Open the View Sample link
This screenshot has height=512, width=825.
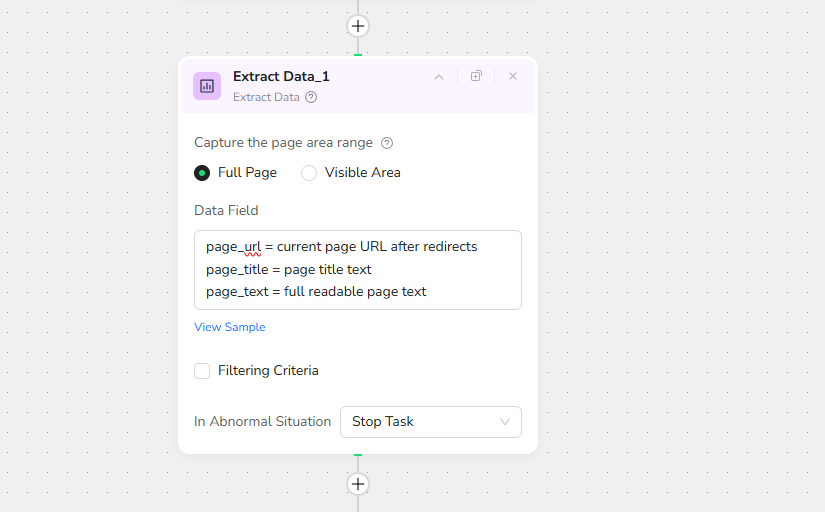coord(230,327)
